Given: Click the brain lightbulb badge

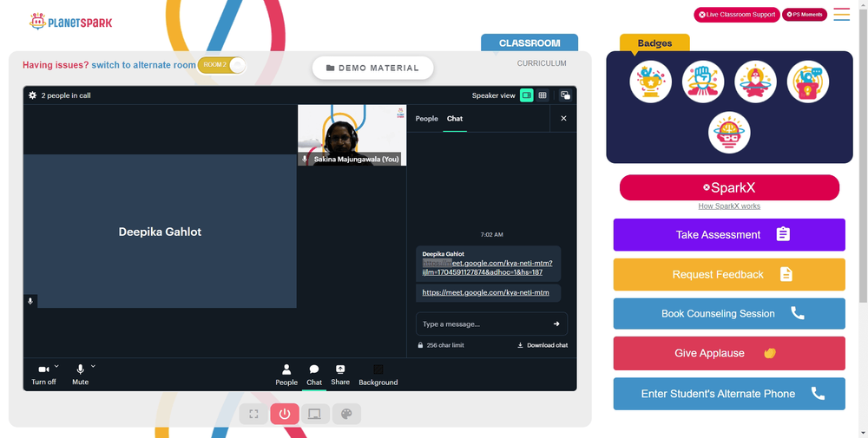Looking at the screenshot, I should tap(729, 133).
